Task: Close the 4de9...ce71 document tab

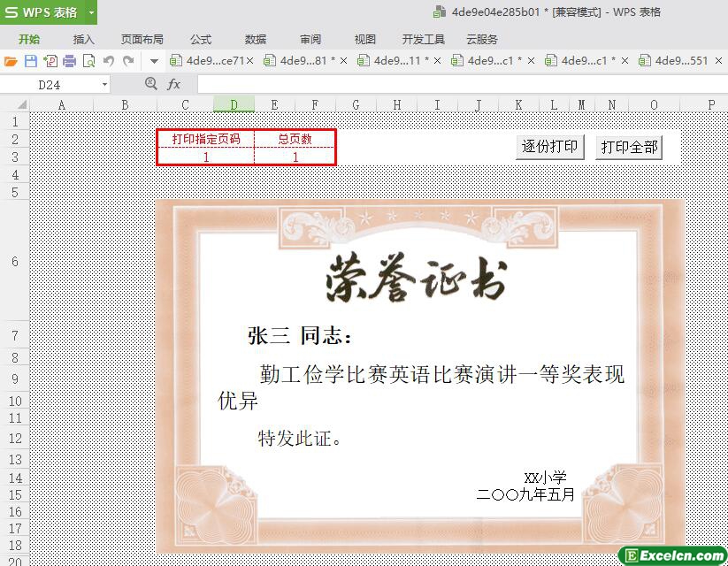Action: click(249, 61)
